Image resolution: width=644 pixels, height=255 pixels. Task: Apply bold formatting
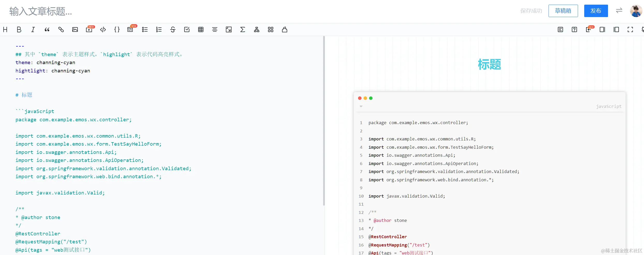(19, 29)
